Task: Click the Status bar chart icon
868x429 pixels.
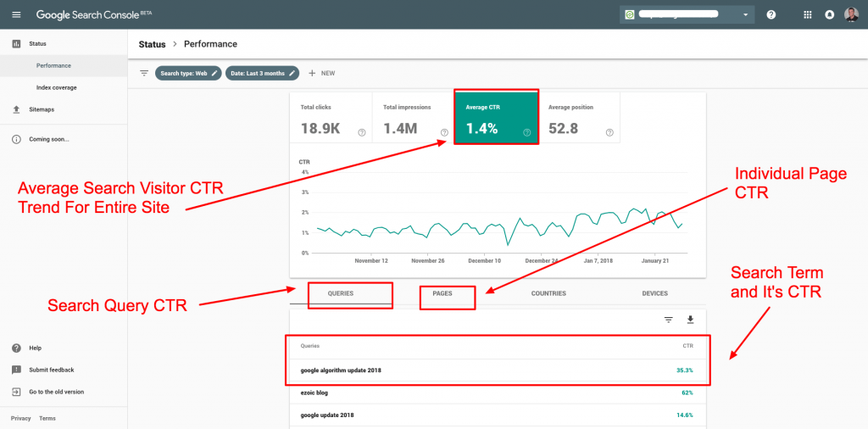Action: click(x=16, y=43)
